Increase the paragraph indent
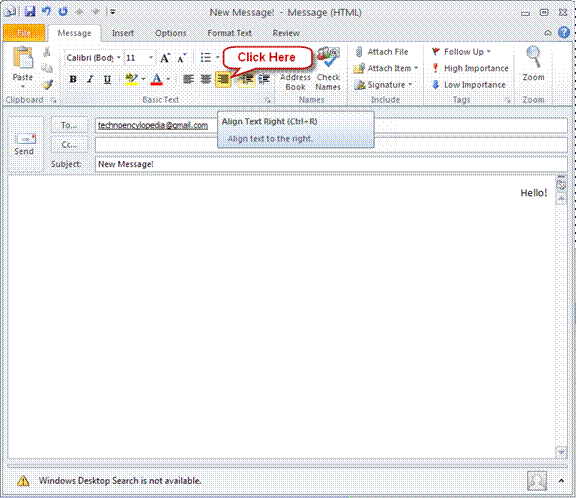Screen dimensions: 576x498 click(x=264, y=79)
